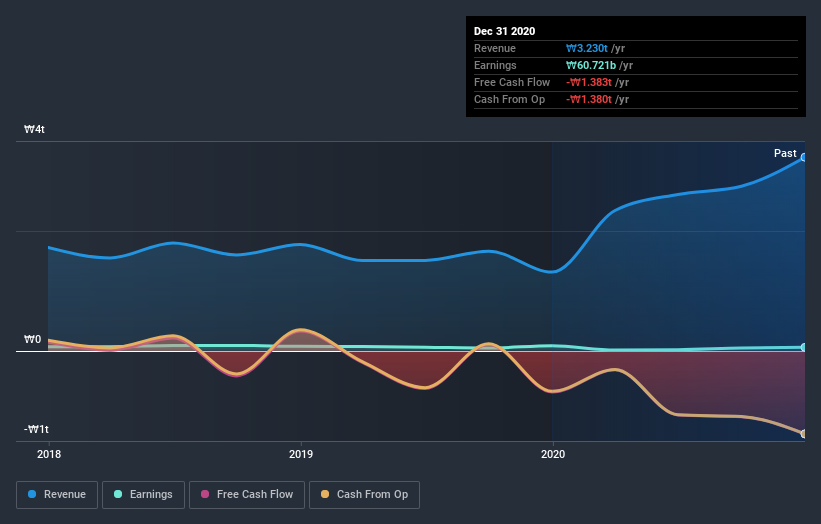The width and height of the screenshot is (821, 524).
Task: Click the Earnings endpoint marker on teal line
Action: 804,347
